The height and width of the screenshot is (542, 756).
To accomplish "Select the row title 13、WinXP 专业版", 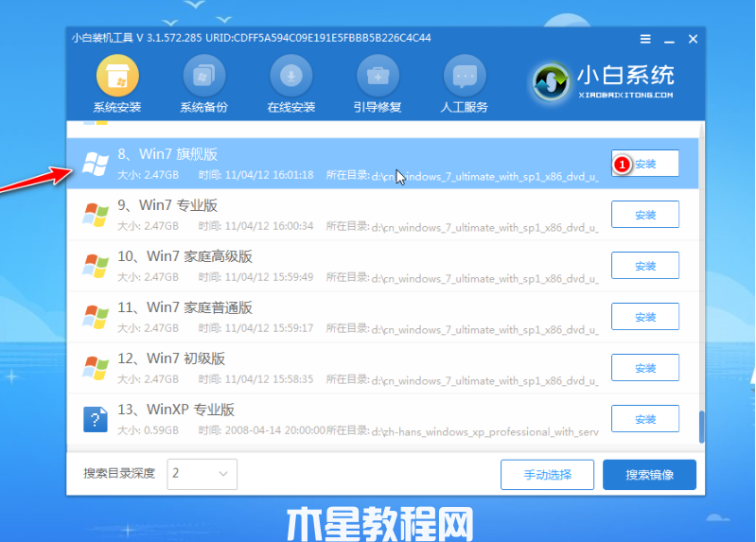I will [x=176, y=410].
